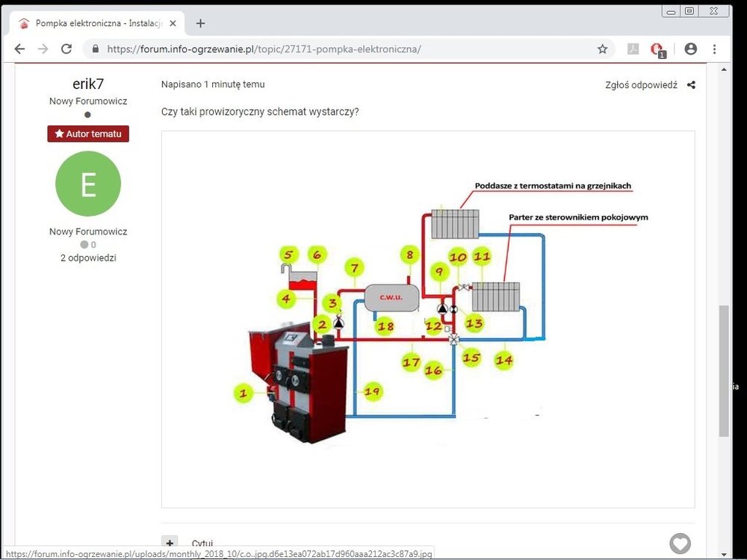
Task: Click the vertical page scrollbar thumb
Action: (724, 370)
